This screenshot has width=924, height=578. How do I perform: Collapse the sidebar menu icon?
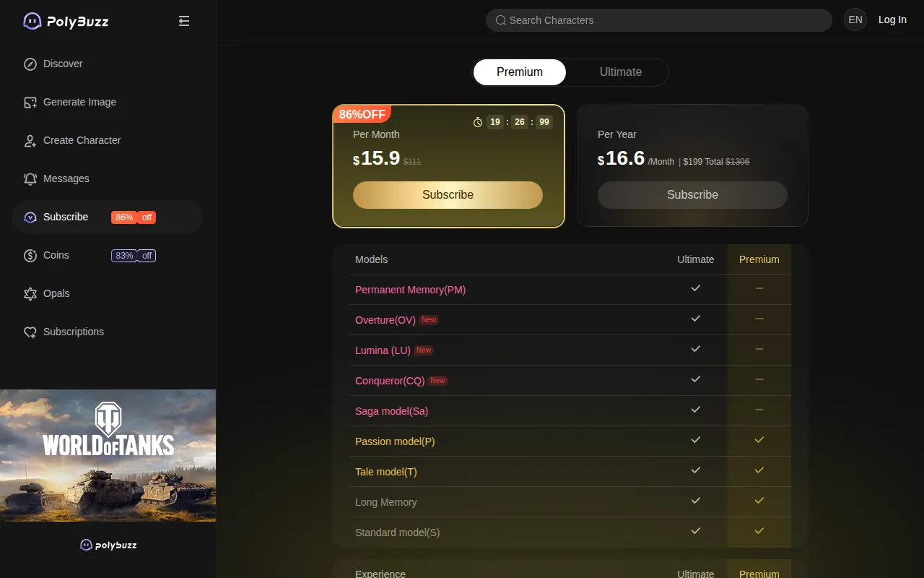tap(184, 21)
